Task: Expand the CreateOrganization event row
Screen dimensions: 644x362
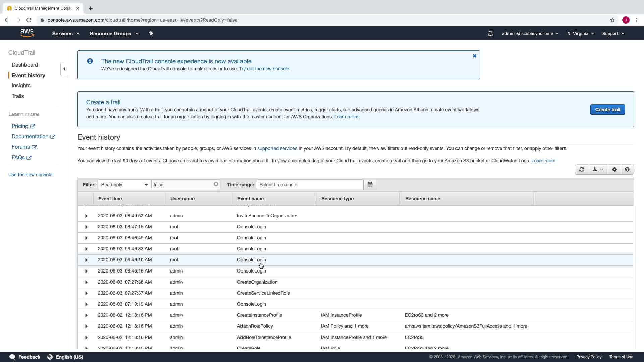Action: [86, 282]
